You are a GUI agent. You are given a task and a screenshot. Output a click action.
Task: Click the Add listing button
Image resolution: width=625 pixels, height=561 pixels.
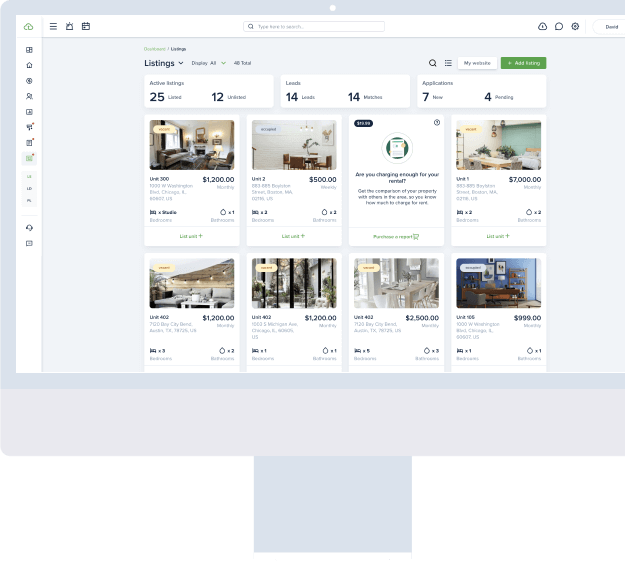[x=523, y=63]
